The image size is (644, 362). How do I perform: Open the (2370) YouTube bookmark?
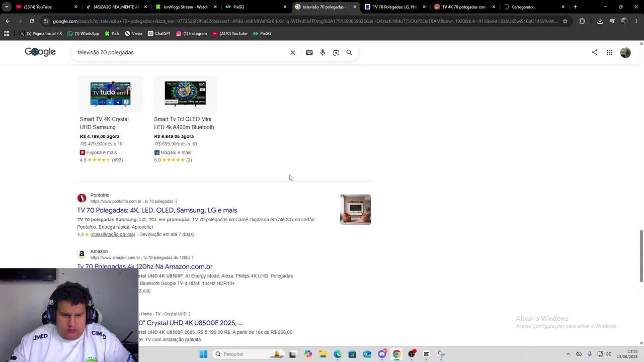[230, 33]
